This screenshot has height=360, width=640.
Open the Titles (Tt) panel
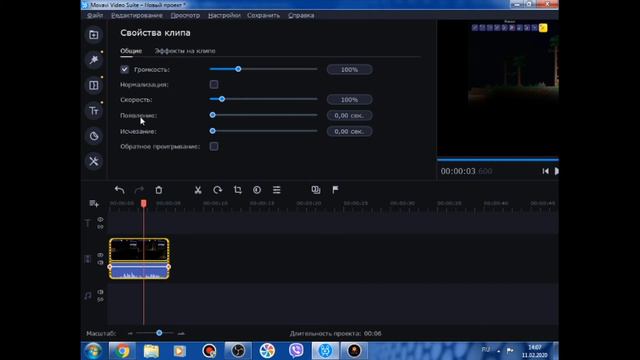pyautogui.click(x=93, y=111)
